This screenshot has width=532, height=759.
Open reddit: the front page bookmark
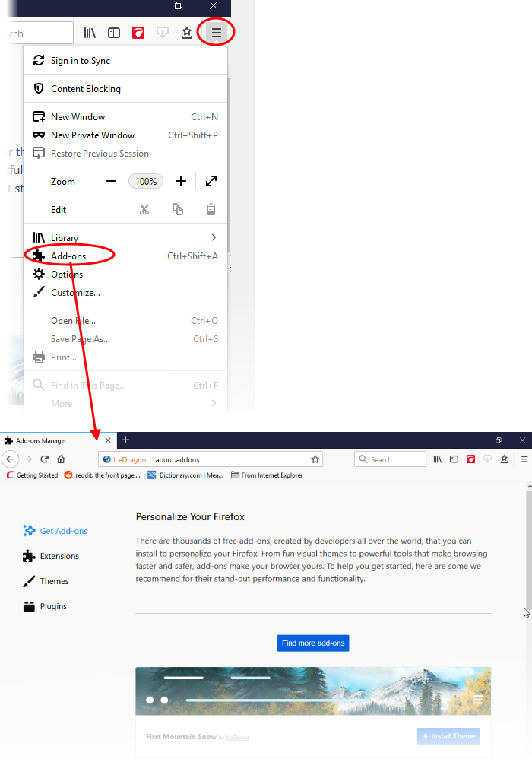102,475
